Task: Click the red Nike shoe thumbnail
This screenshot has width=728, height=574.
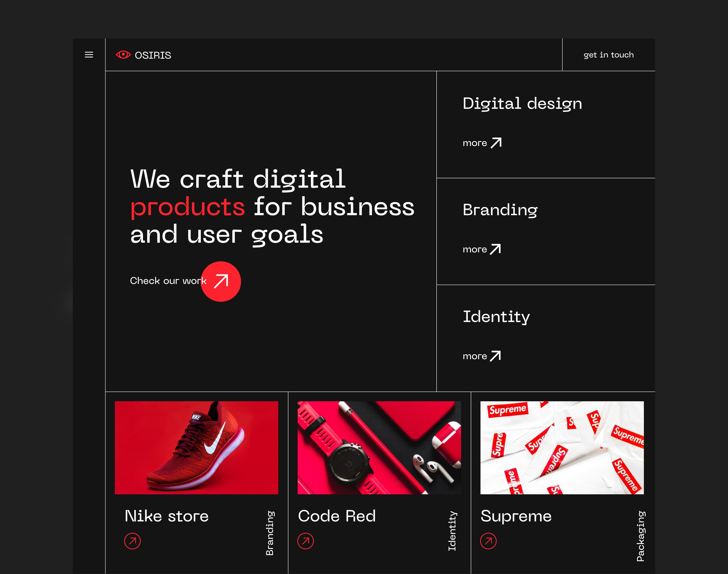Action: tap(196, 448)
